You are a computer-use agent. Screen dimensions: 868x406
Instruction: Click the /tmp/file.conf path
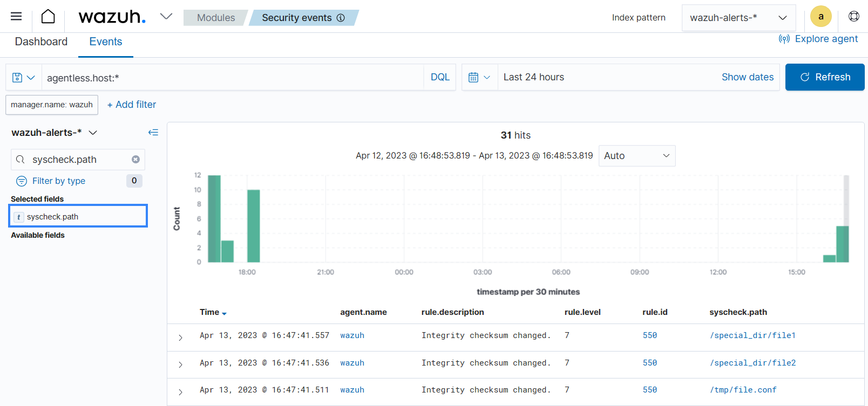coord(743,390)
